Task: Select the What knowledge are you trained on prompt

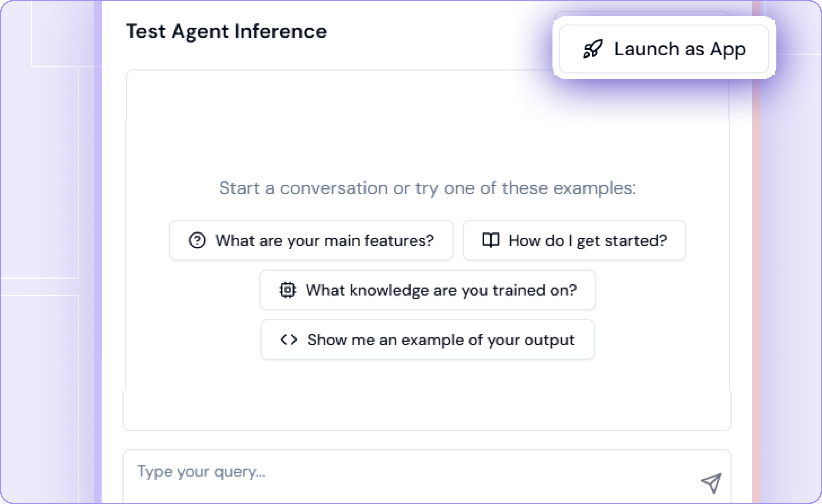Action: pos(427,290)
